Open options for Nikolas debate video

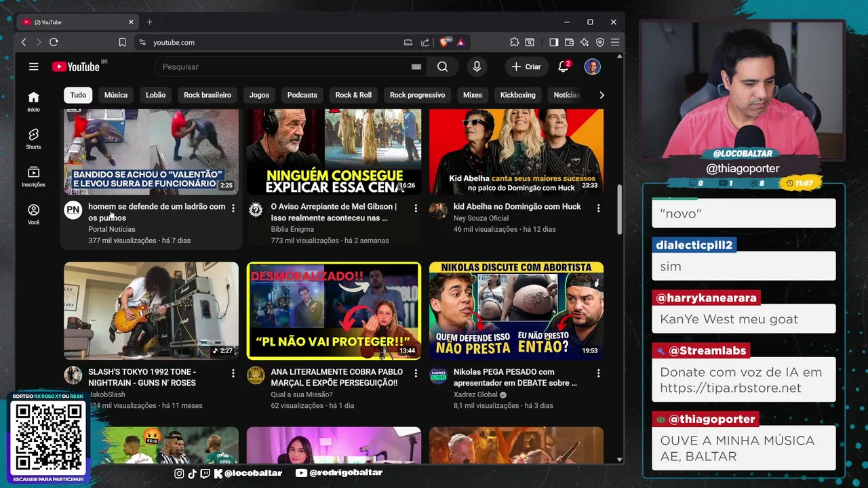pyautogui.click(x=598, y=373)
